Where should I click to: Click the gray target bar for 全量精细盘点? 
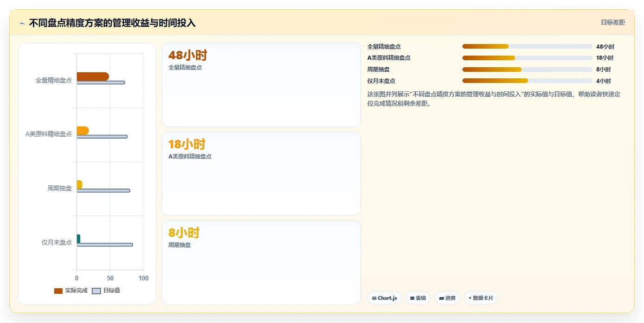click(101, 82)
